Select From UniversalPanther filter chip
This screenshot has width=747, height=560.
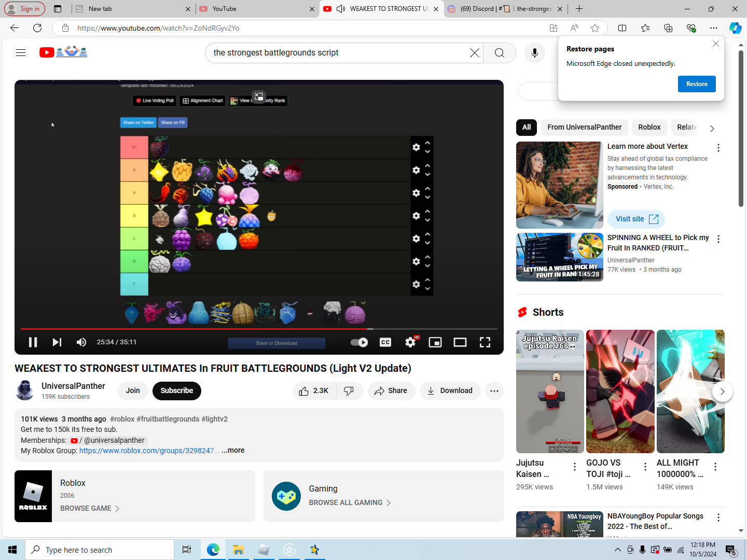point(585,128)
